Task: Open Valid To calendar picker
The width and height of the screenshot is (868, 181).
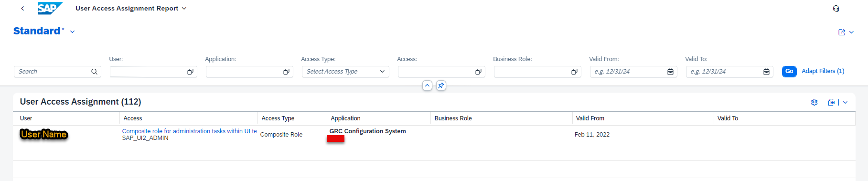Action: click(766, 72)
